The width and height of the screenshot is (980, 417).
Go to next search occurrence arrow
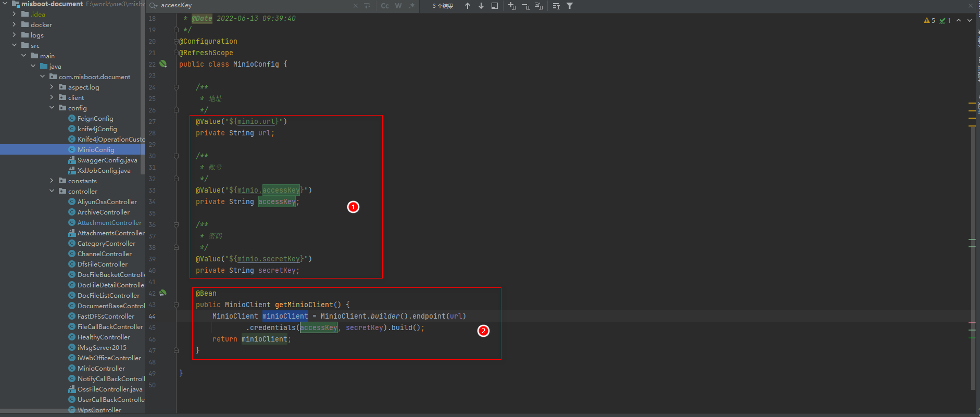(x=481, y=6)
